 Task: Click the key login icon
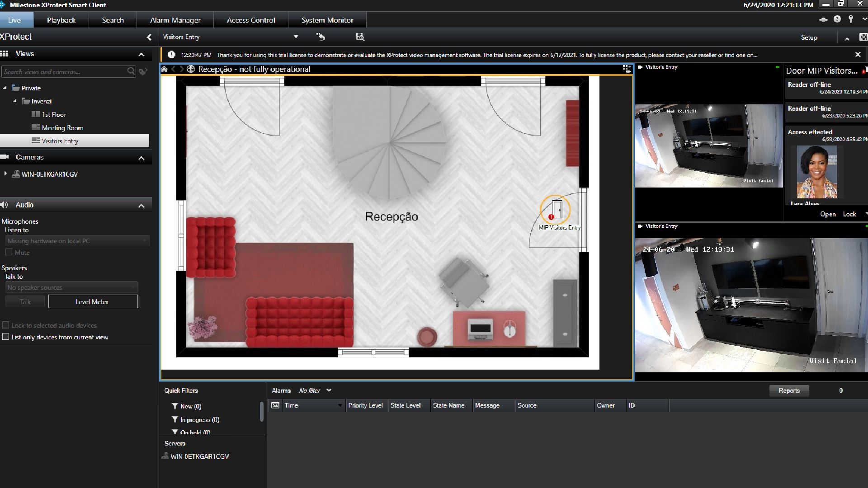coord(851,19)
